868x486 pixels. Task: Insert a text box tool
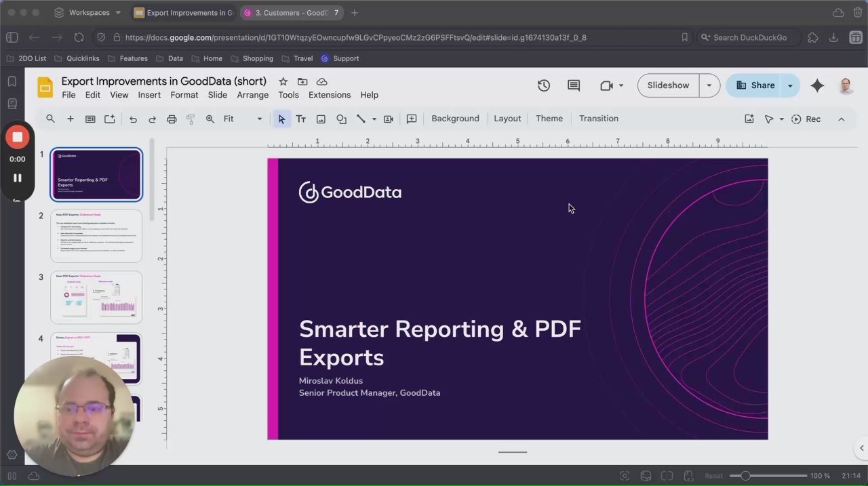(301, 119)
